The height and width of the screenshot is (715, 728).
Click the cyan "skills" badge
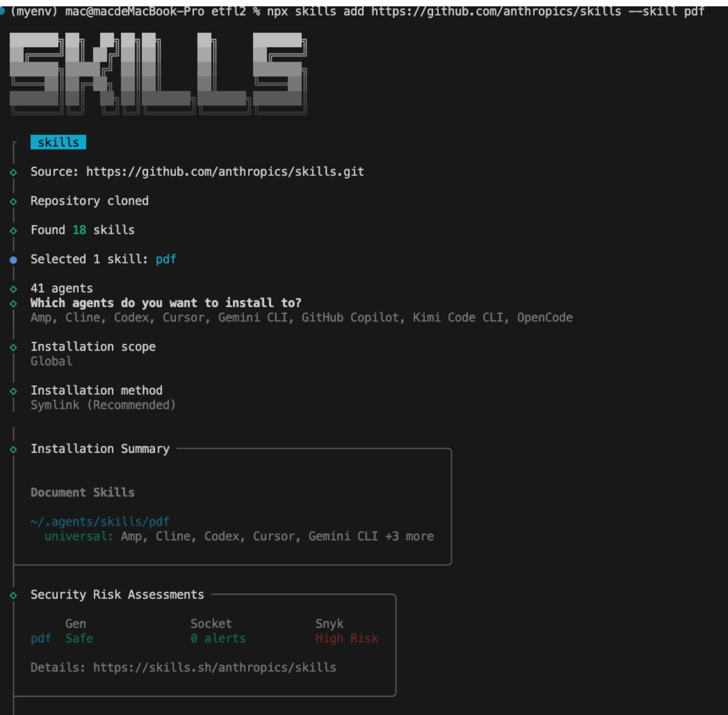click(58, 142)
